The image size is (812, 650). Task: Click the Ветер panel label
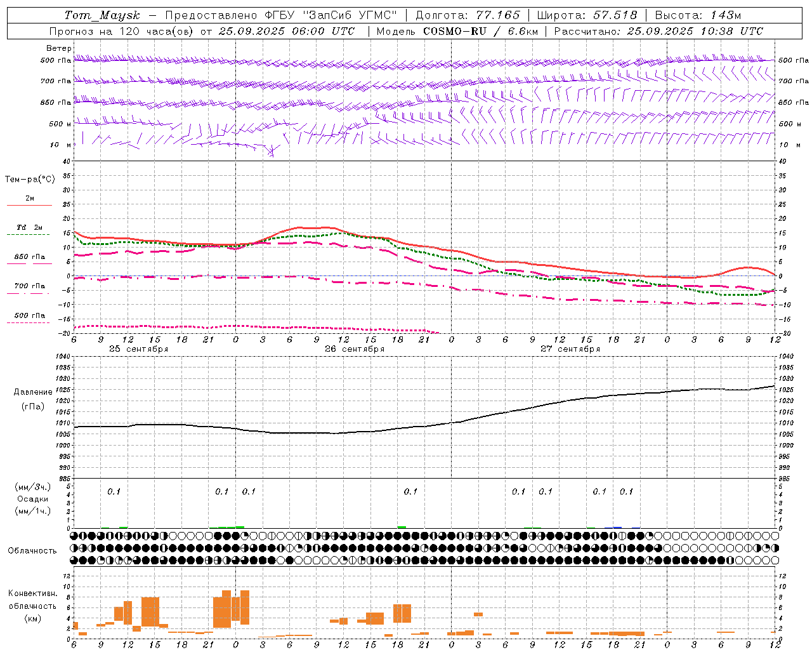(58, 48)
